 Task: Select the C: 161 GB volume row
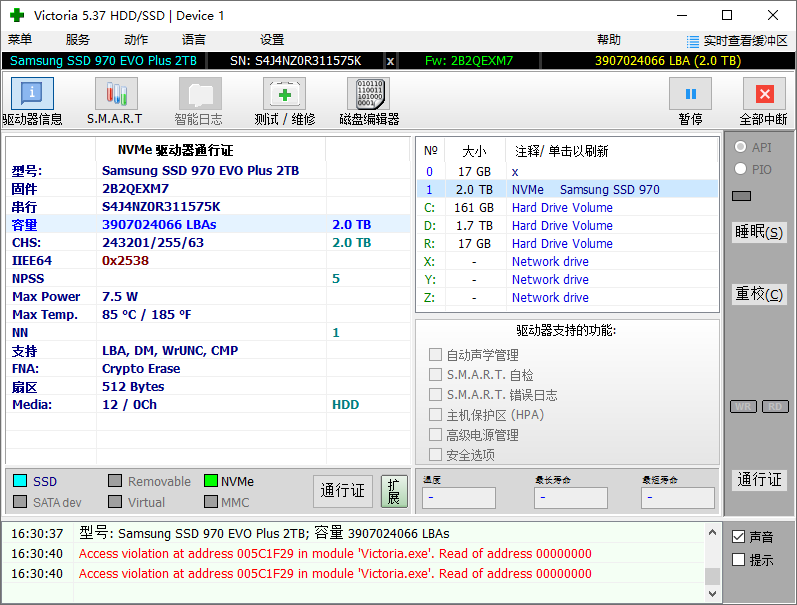(567, 207)
